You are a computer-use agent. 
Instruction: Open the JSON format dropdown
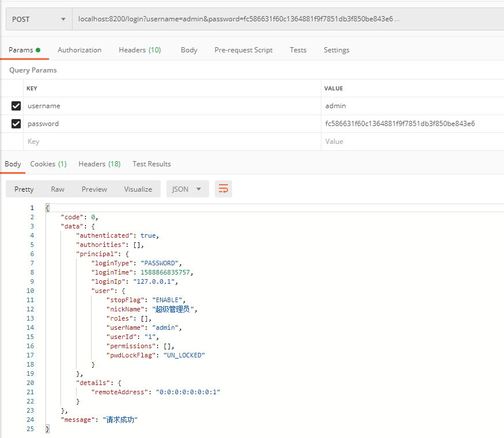click(x=187, y=189)
